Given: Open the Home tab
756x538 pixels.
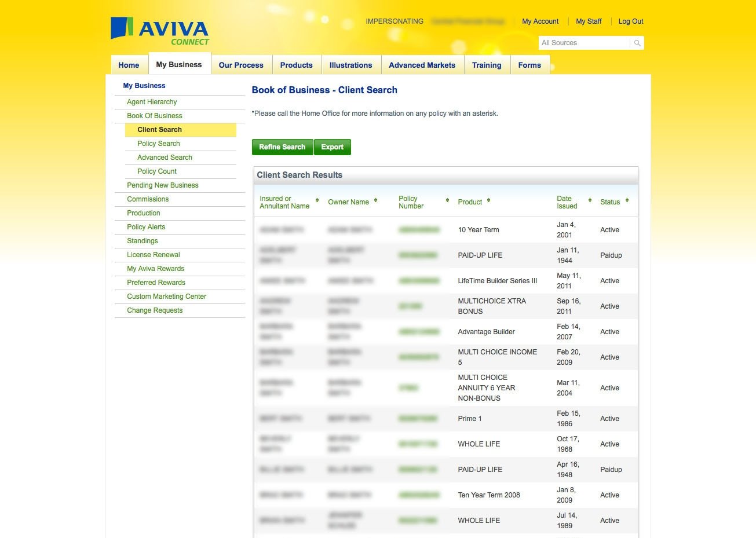Looking at the screenshot, I should click(129, 65).
